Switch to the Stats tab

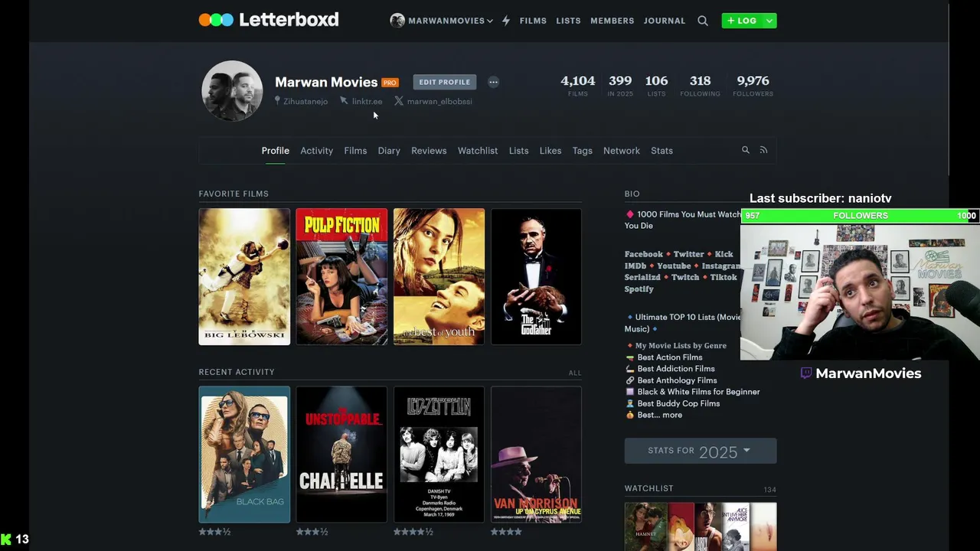tap(661, 151)
